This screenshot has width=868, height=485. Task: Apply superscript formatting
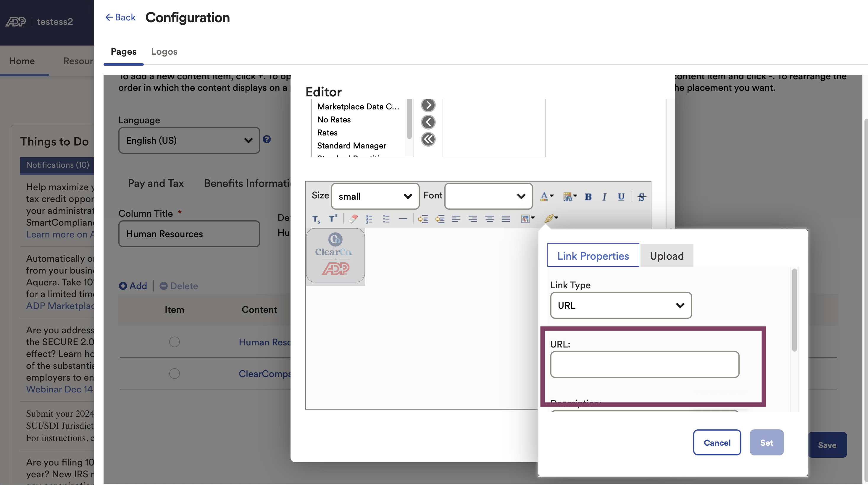(333, 219)
